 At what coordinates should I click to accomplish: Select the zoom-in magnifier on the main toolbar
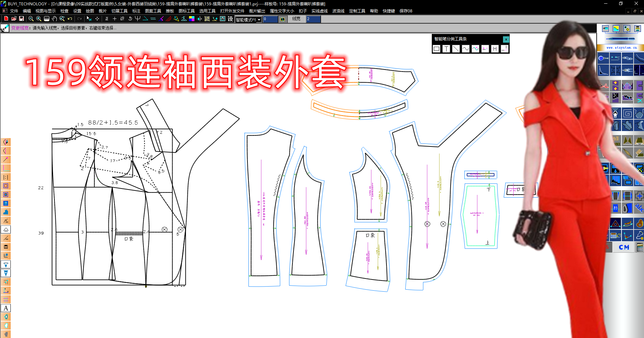click(x=39, y=19)
